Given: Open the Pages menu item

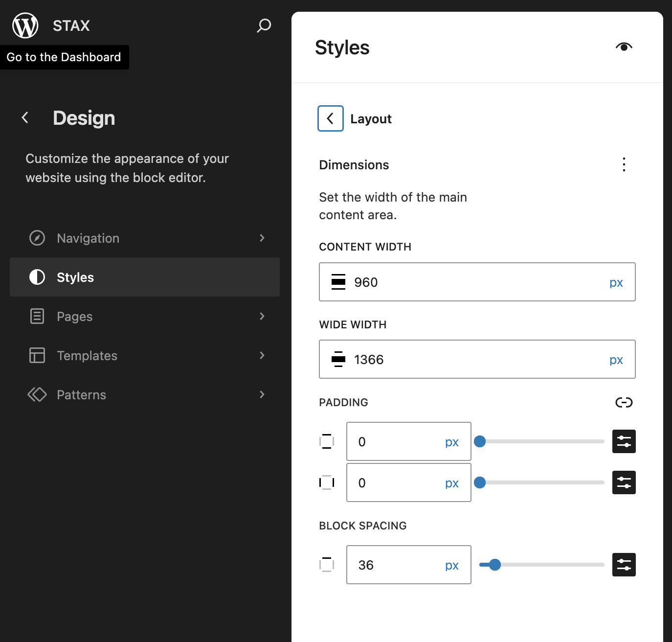Looking at the screenshot, I should 145,316.
